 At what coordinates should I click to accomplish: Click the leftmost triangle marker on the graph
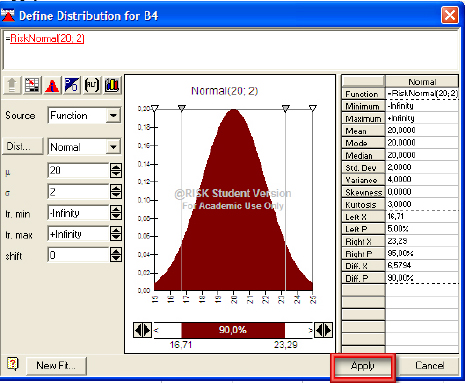[x=155, y=108]
